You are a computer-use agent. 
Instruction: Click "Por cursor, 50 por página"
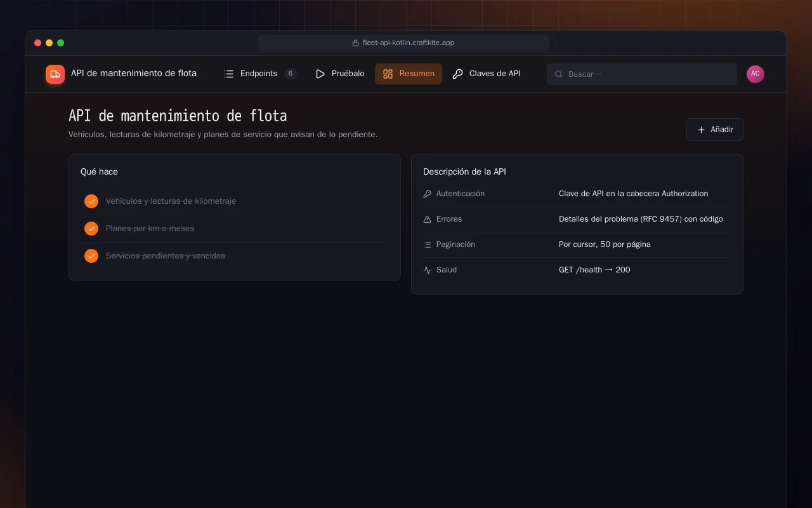coord(605,244)
